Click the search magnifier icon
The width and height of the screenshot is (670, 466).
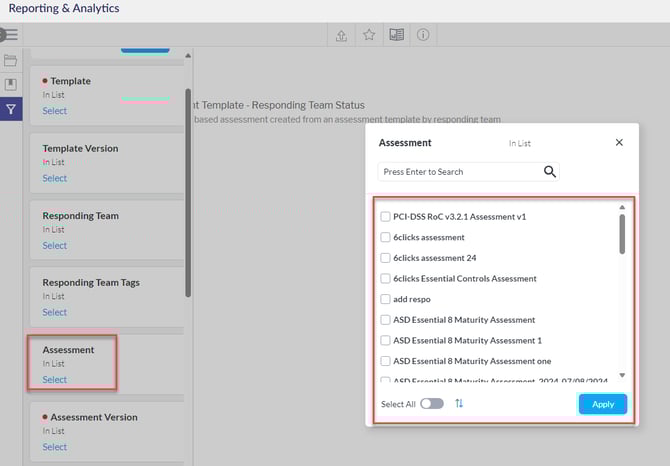coord(549,172)
